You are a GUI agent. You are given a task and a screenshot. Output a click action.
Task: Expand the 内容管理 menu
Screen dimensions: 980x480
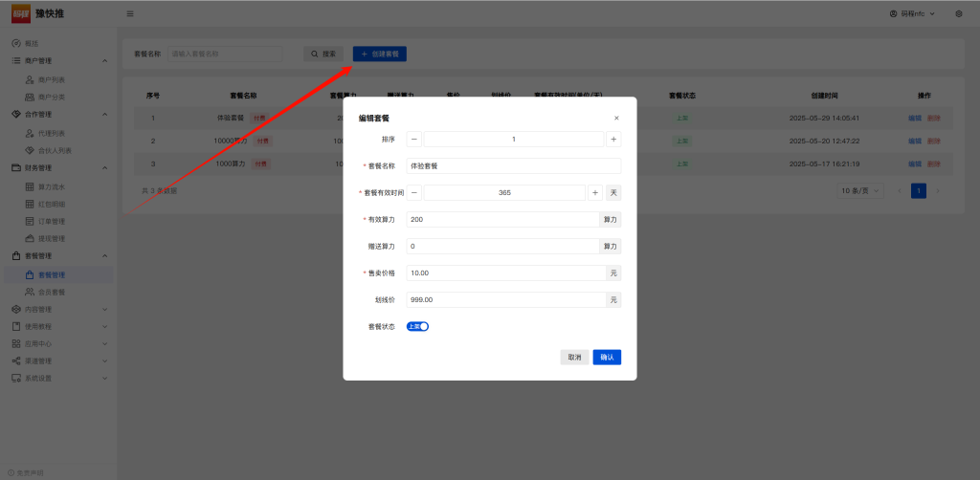click(x=57, y=309)
